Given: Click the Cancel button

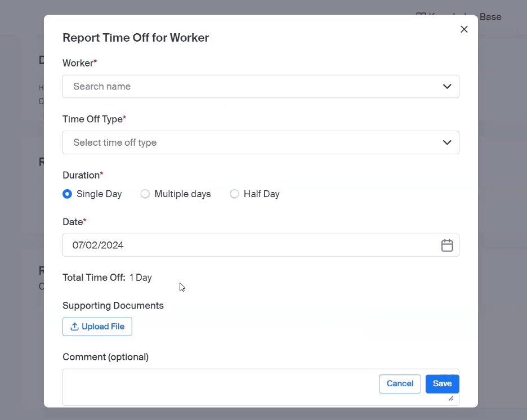Looking at the screenshot, I should (400, 383).
